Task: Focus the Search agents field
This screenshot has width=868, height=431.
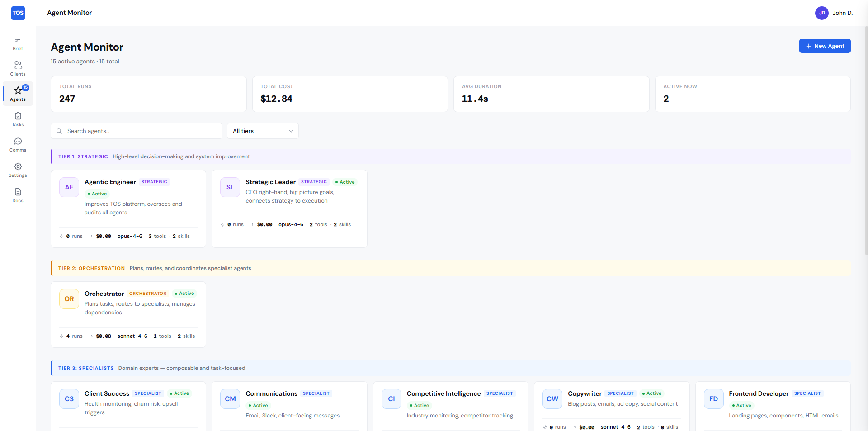Action: [x=137, y=131]
